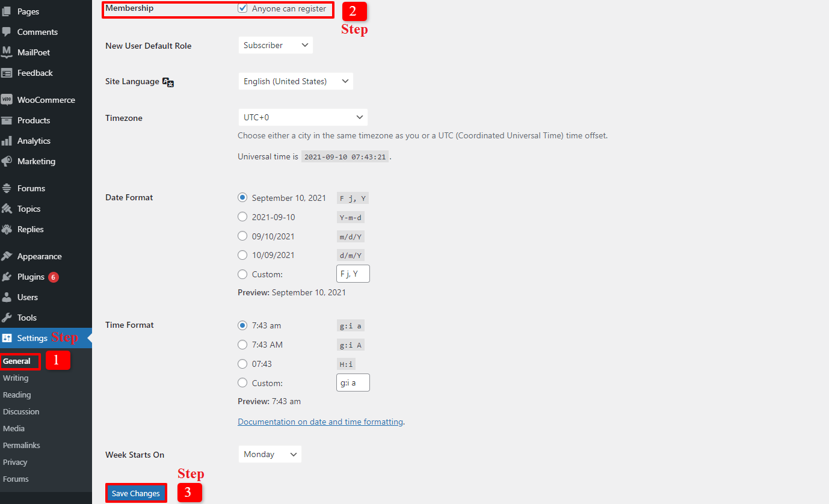Select the 2021-09-10 date format
Screen dimensions: 829x504
click(x=242, y=217)
